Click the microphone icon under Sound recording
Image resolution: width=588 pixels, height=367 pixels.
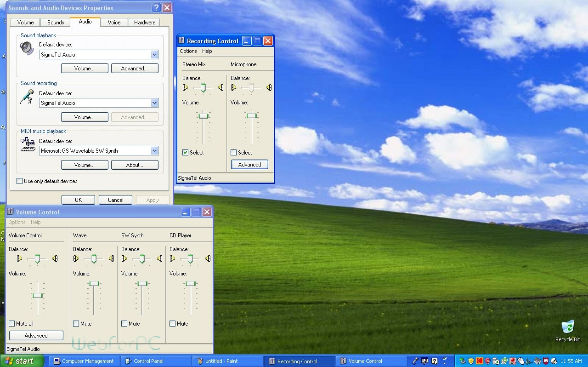[x=27, y=97]
